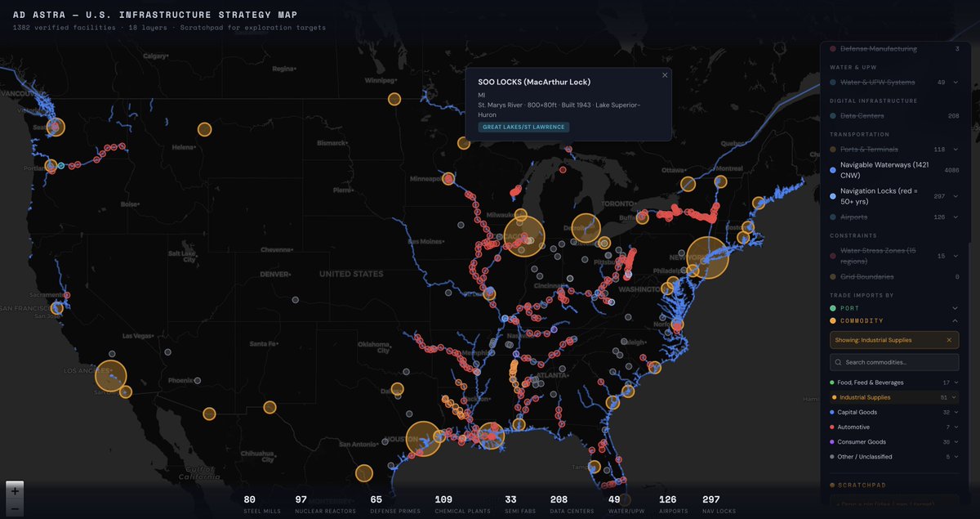980x519 pixels.
Task: Expand the Ports & Terminals chevron
Action: pos(955,150)
